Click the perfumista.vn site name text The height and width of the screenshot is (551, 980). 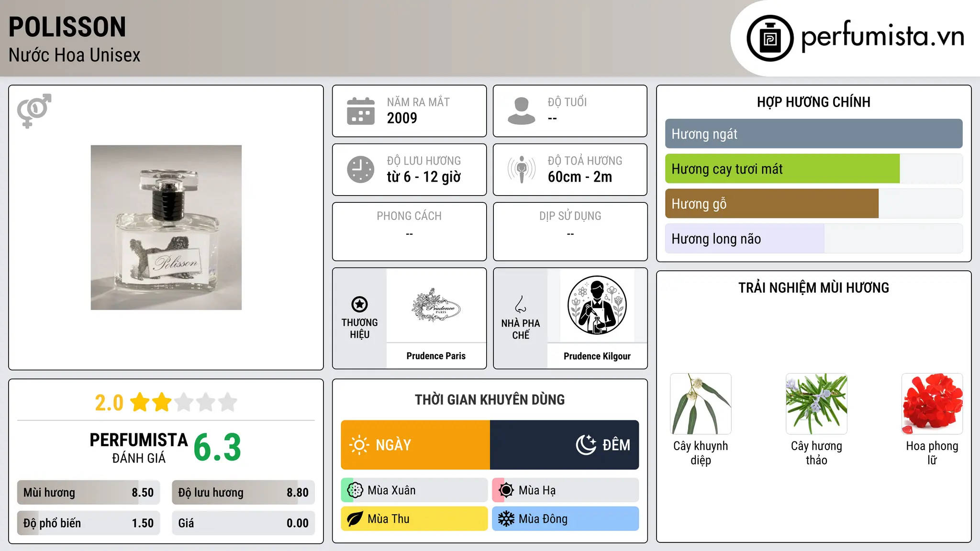(x=883, y=36)
